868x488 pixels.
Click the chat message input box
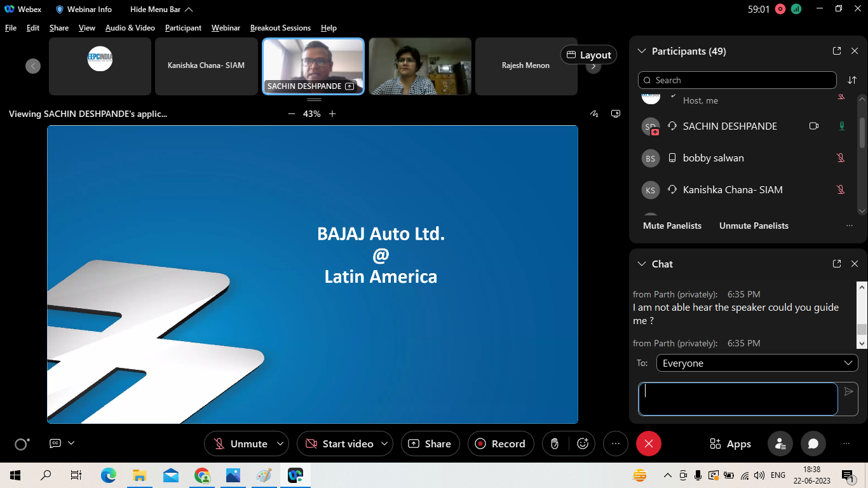[x=738, y=399]
